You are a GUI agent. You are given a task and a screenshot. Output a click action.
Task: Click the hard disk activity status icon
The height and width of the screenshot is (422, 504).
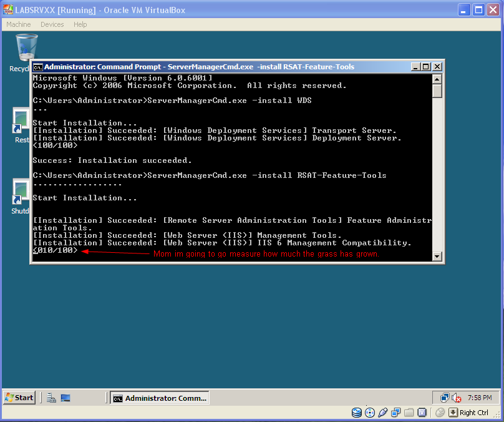pos(357,413)
